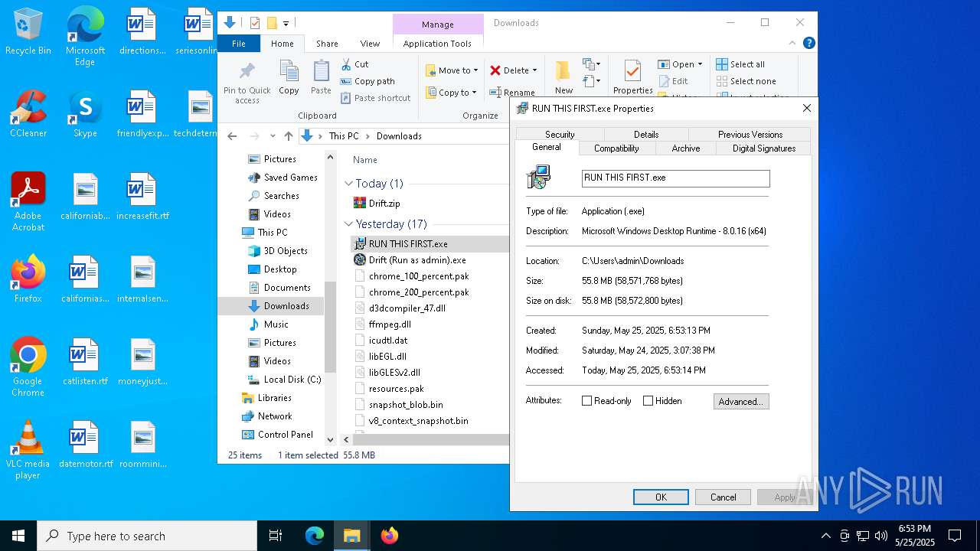The image size is (980, 551).
Task: Click quick access toolbar Properties icon
Action: tap(255, 23)
